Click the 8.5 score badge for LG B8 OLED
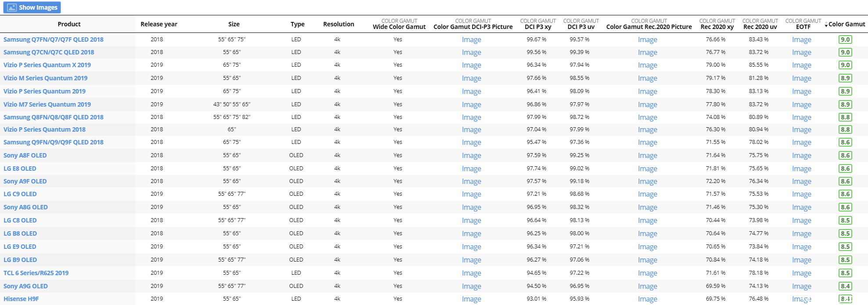Viewport: 868px width, 305px height. coord(845,233)
